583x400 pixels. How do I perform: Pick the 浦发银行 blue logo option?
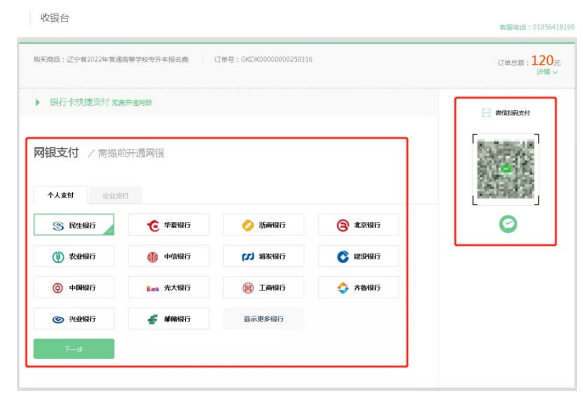coord(264,256)
